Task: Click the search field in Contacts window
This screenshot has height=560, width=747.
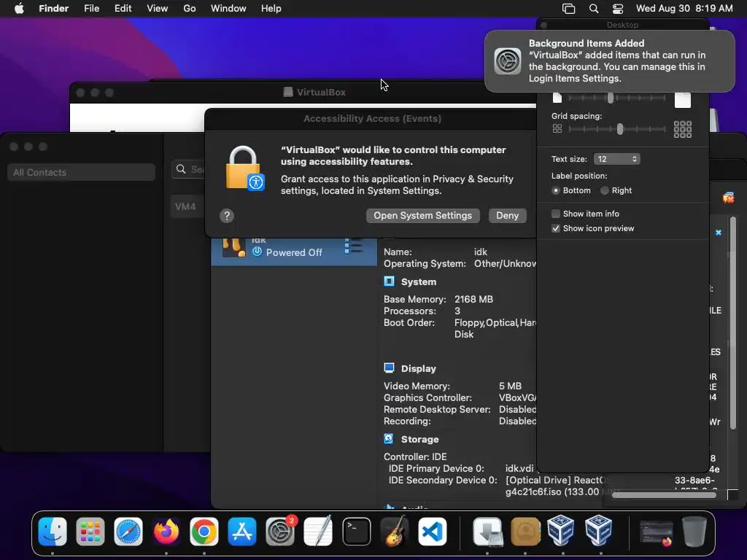Action: click(187, 169)
